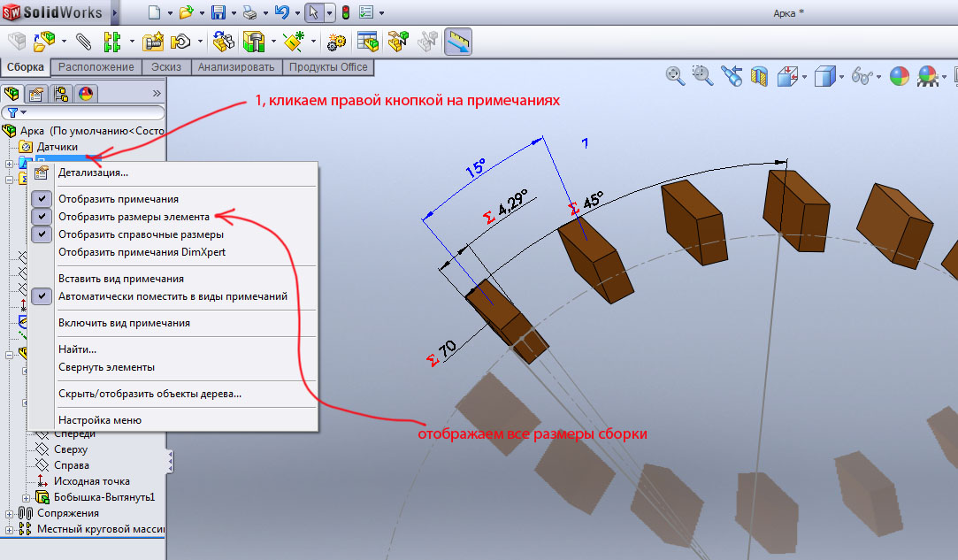Open the ConfigurationManager tab icon
Image resolution: width=958 pixels, height=560 pixels.
[61, 94]
